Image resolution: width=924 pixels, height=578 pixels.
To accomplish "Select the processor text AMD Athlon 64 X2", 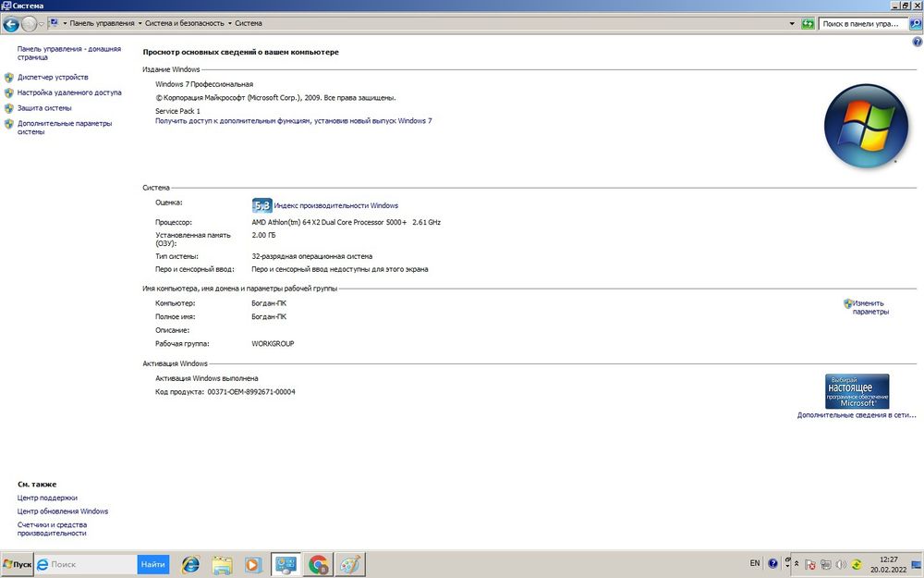I will click(x=346, y=222).
